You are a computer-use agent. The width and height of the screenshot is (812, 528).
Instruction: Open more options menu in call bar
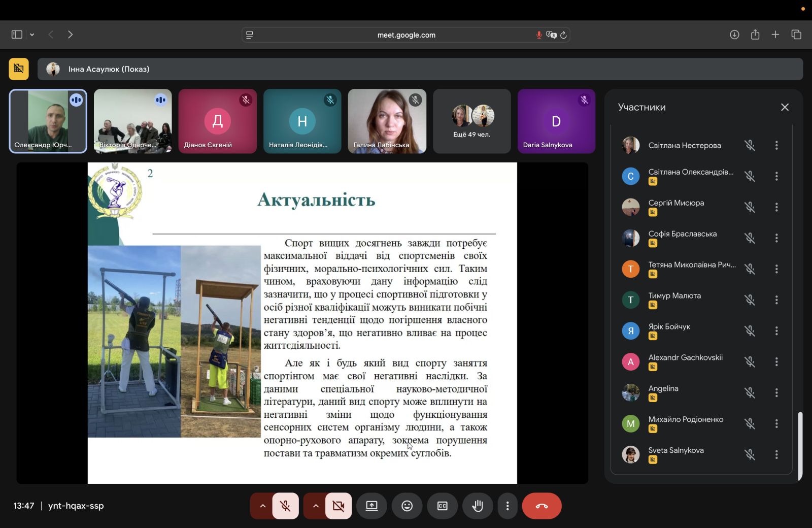pyautogui.click(x=507, y=506)
